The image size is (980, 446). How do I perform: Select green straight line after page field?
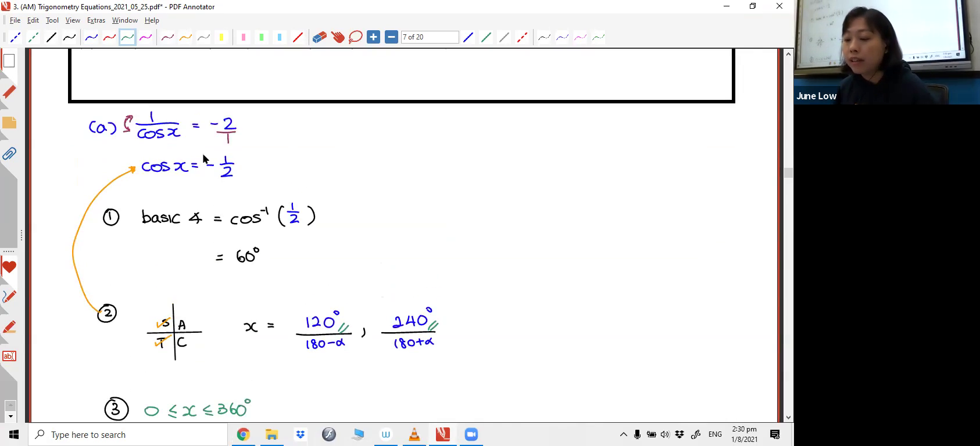tap(486, 37)
